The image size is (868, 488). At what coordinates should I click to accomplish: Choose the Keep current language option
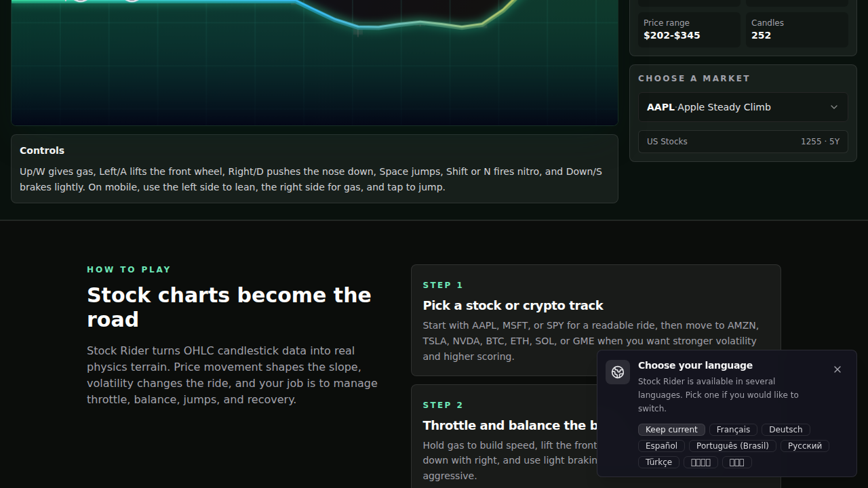click(671, 430)
